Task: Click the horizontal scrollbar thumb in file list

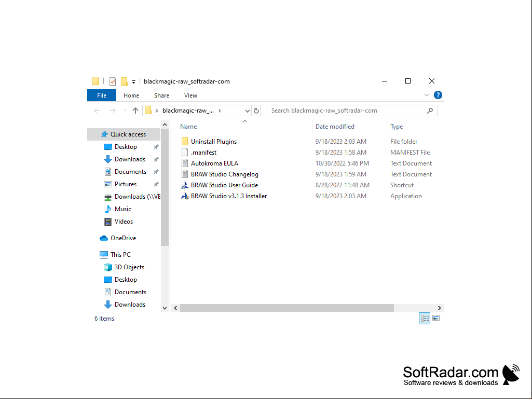Action: coord(287,308)
